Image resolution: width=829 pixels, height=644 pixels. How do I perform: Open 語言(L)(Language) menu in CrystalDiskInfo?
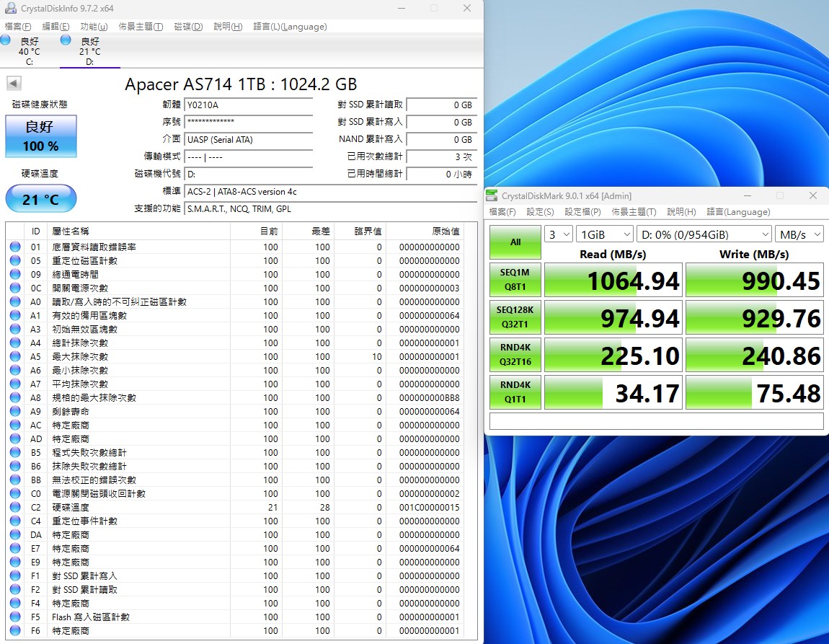coord(290,27)
